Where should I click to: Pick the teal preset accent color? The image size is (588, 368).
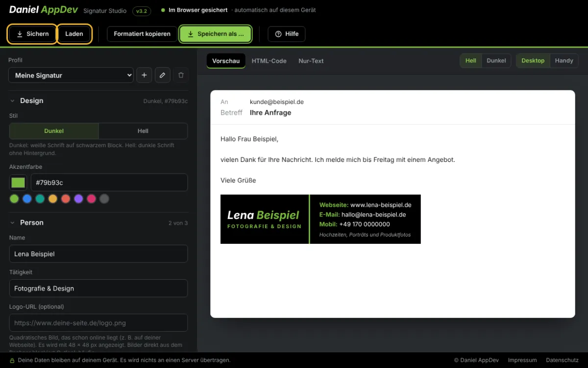point(40,199)
